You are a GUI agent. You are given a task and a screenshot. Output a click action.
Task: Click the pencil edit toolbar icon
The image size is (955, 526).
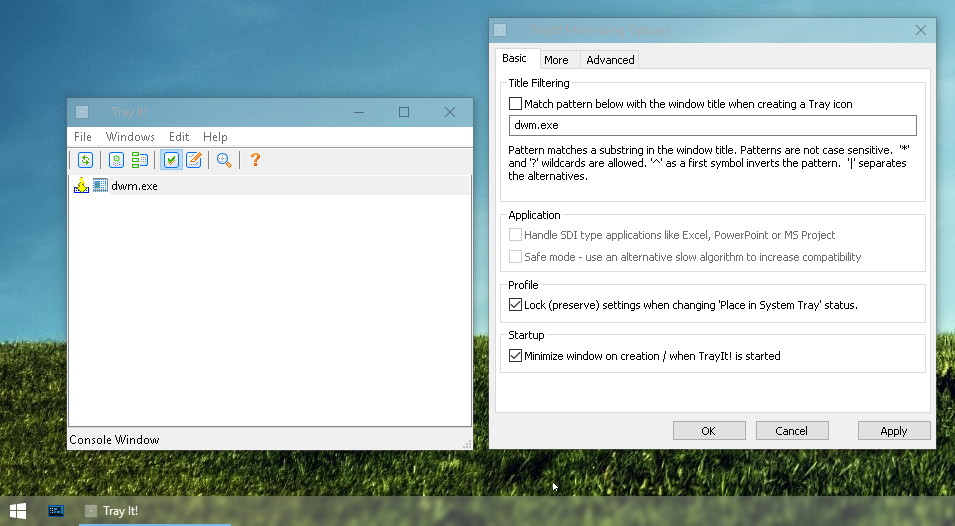(x=194, y=160)
